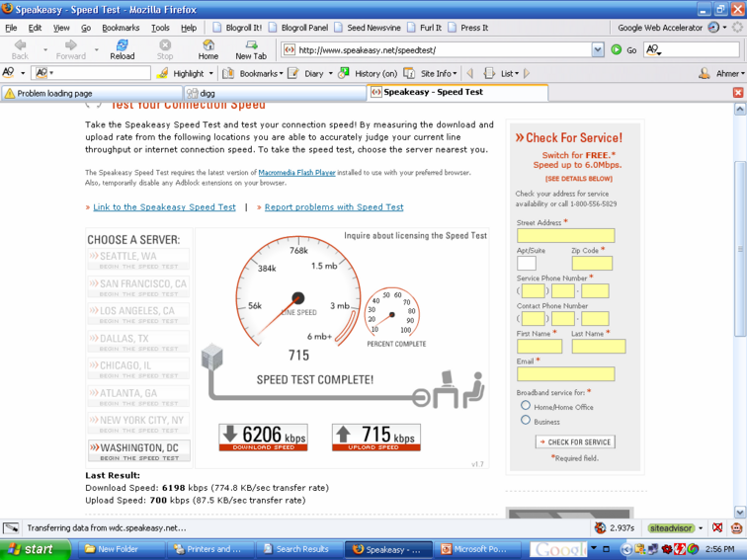Expand the address bar history dropdown
This screenshot has width=747, height=560.
click(598, 49)
